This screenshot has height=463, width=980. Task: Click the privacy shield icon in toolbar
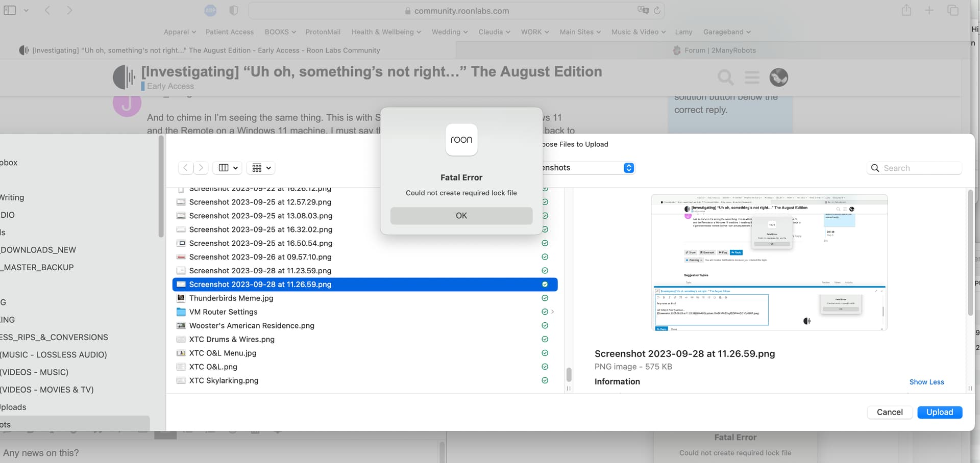click(234, 10)
